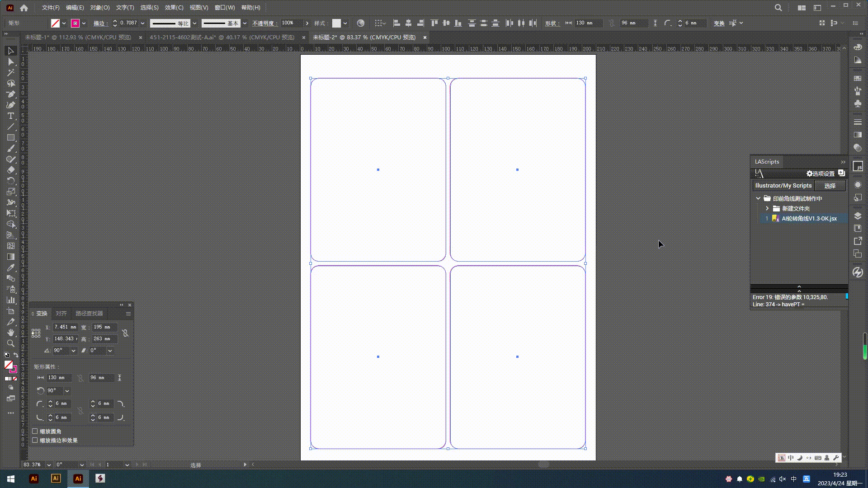
Task: Toggle shape width-height link in control bar
Action: [x=612, y=23]
